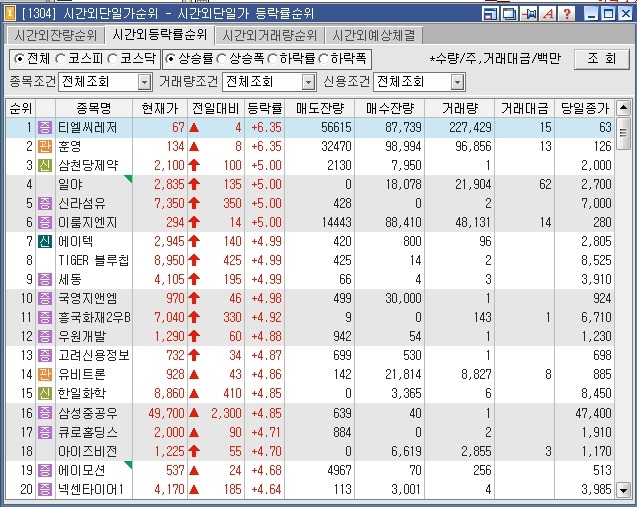
Task: Click the 증 badge next to 국영지앤엠
Action: (45, 298)
